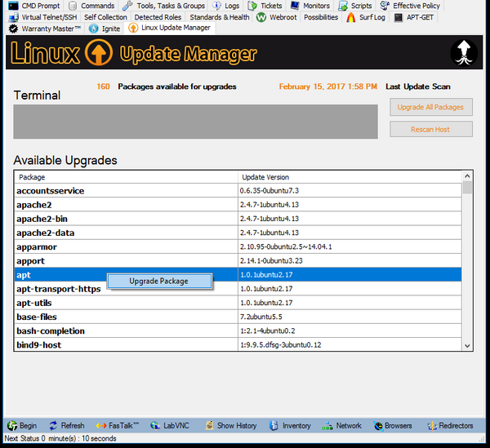Screen dimensions: 490x448
Task: Open the Webroot tab
Action: [x=277, y=16]
